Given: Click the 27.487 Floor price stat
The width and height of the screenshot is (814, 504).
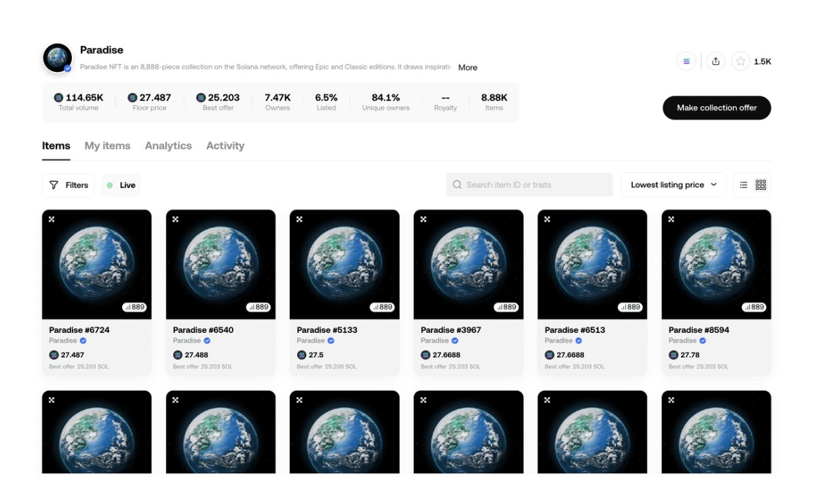Looking at the screenshot, I should [149, 102].
